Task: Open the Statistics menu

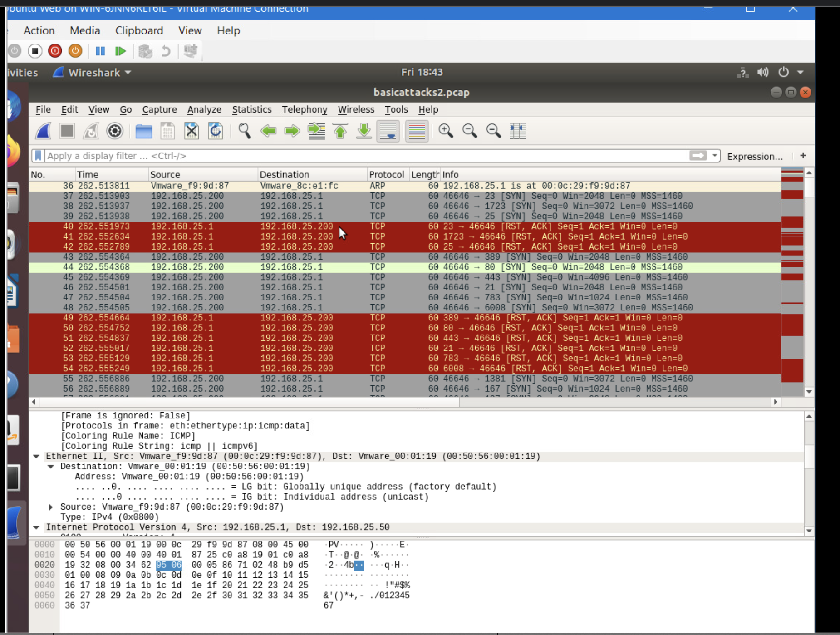Action: click(x=251, y=109)
